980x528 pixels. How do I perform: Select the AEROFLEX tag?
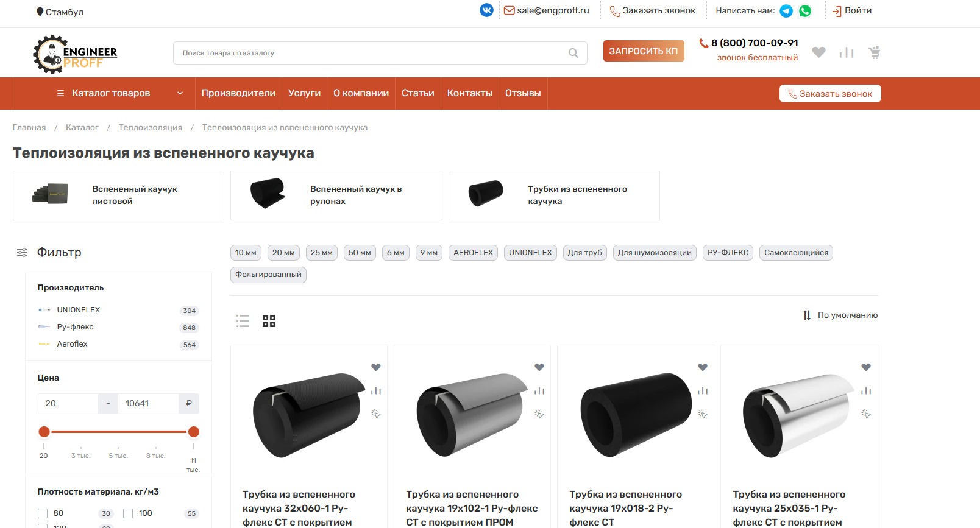474,253
